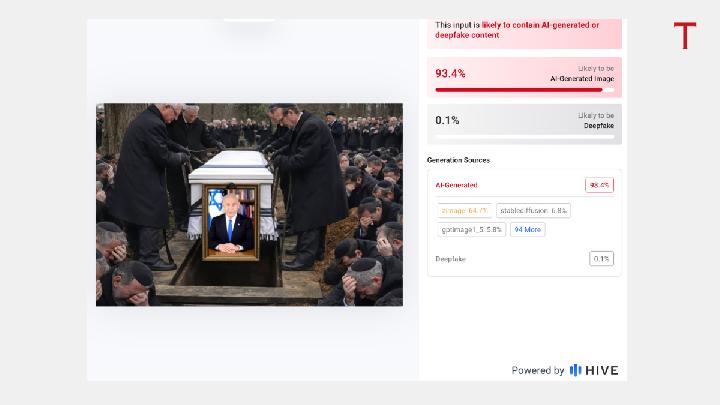Viewport: 720px width, 405px height.
Task: Click the AI-Generated row label
Action: [456, 185]
